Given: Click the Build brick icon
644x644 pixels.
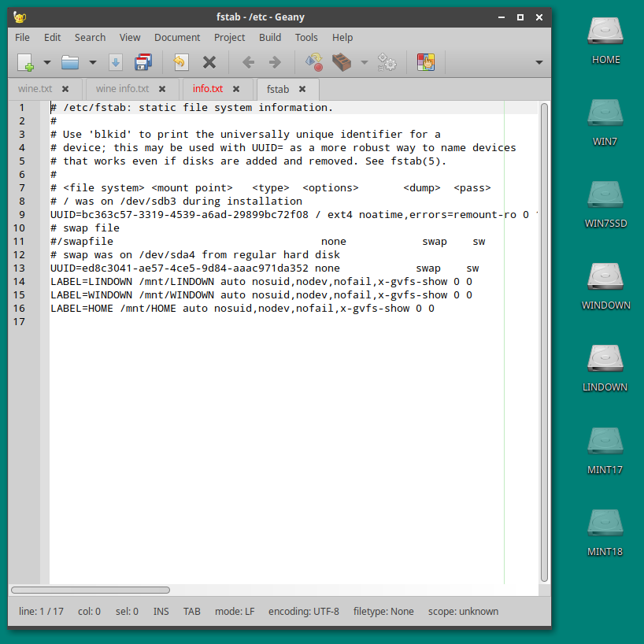Looking at the screenshot, I should click(x=341, y=62).
